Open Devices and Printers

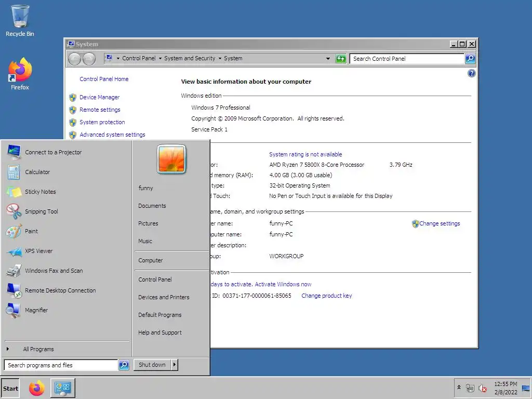pyautogui.click(x=164, y=297)
